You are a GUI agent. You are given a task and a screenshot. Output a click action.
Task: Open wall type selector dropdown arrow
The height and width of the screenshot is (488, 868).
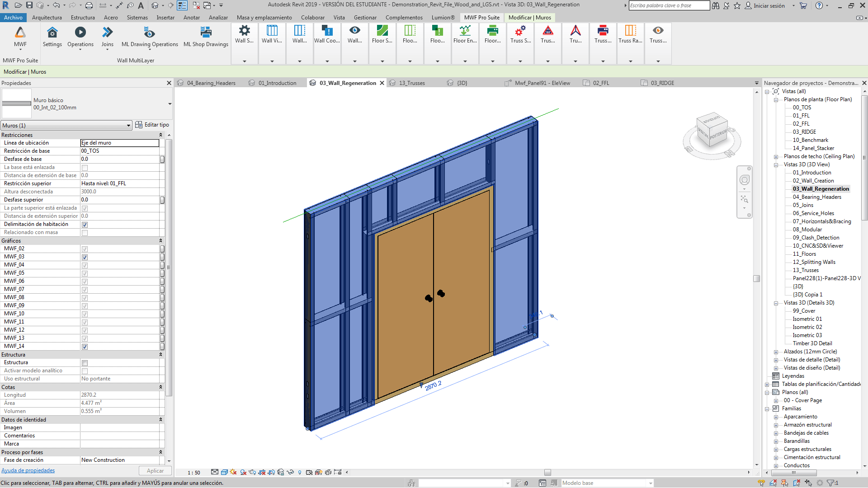click(170, 104)
